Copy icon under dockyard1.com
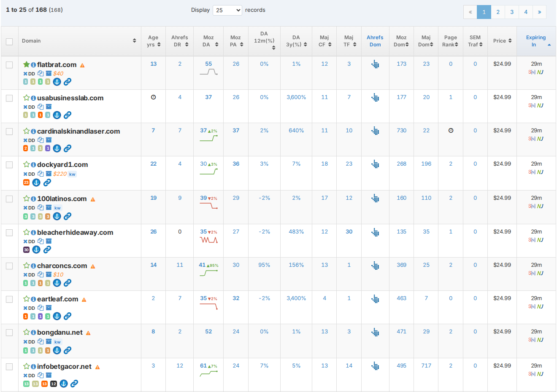Viewport: 557px width, 392px height. tap(41, 174)
